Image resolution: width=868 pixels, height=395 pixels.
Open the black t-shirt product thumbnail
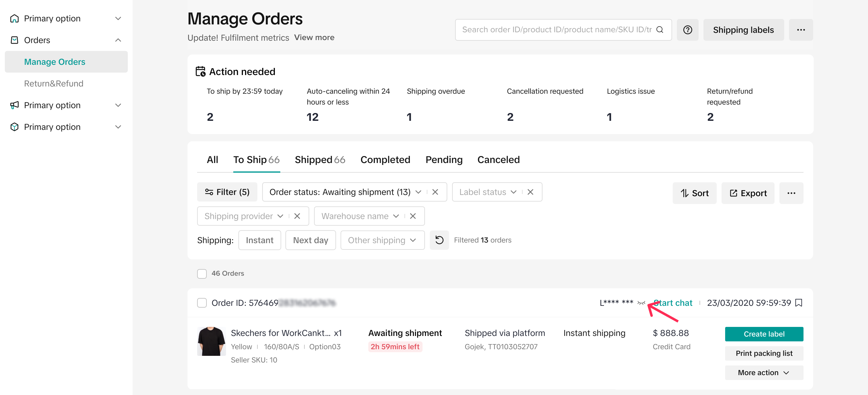211,341
